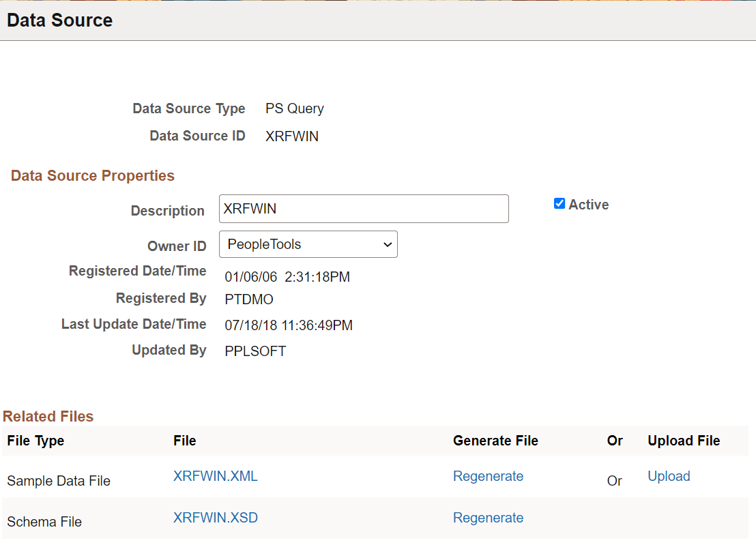Select PeopleTools in the Owner ID combo box
The image size is (756, 545).
pos(308,244)
